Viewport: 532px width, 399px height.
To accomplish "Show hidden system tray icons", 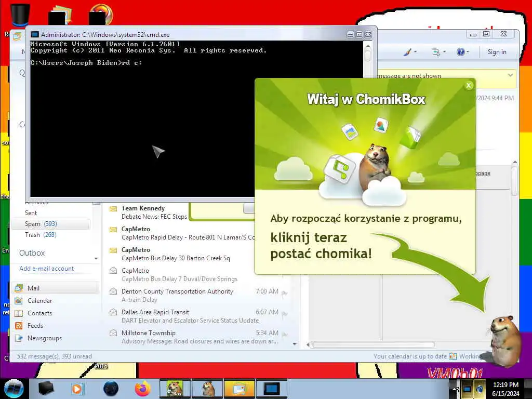I will click(454, 389).
